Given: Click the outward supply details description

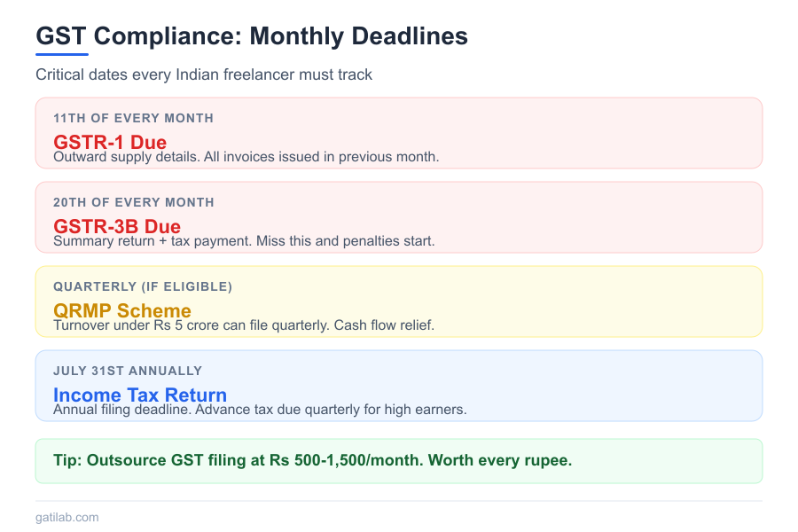Looking at the screenshot, I should (x=246, y=157).
